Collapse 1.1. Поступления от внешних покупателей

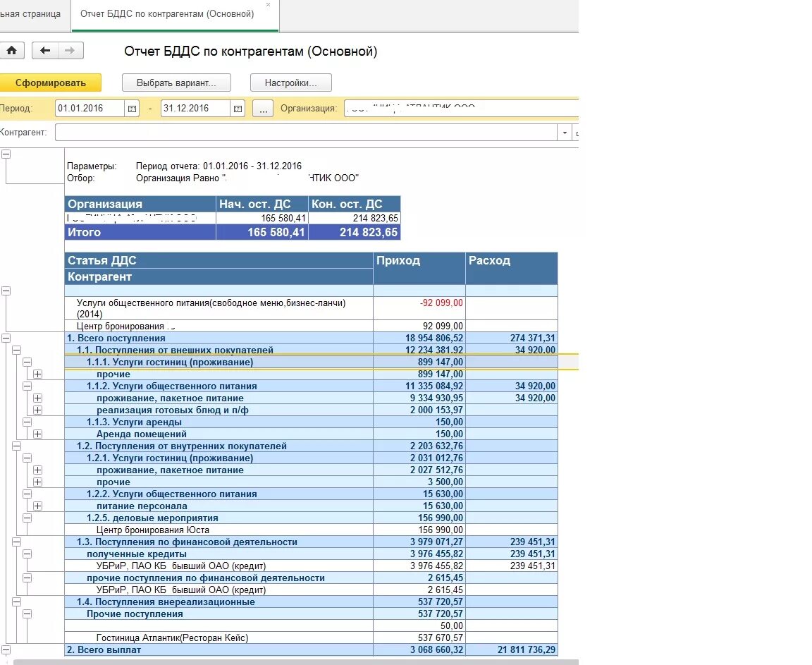(x=17, y=350)
